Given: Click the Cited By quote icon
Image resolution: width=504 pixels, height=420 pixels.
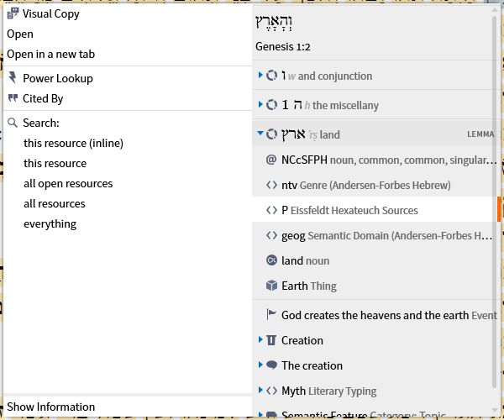Looking at the screenshot, I should [13, 98].
